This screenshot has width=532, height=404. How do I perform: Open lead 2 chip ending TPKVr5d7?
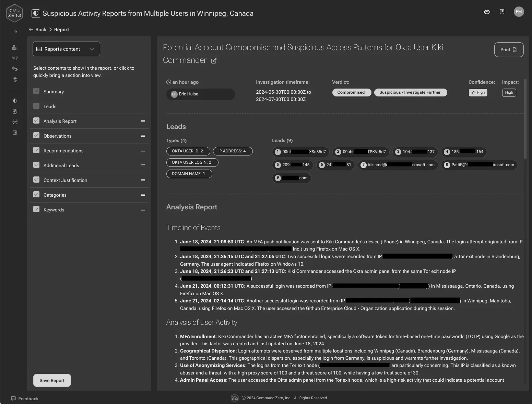tap(361, 152)
